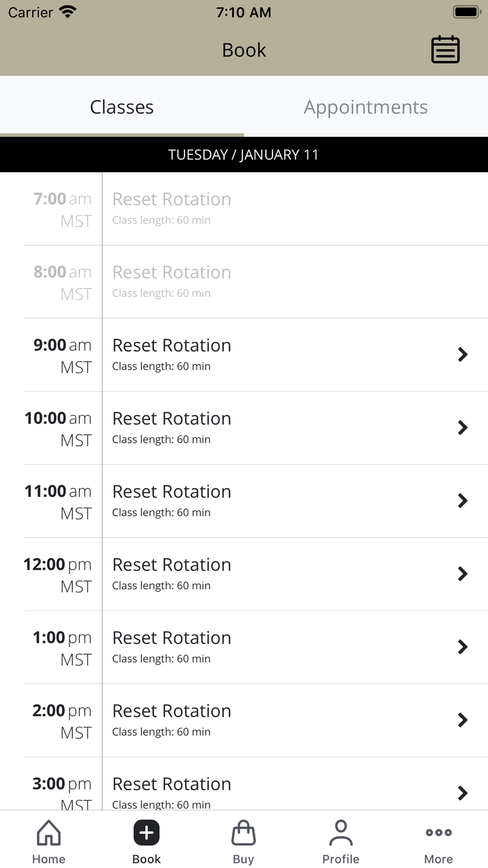Tap the More three-dots icon
Image resolution: width=488 pixels, height=868 pixels.
pos(438,833)
